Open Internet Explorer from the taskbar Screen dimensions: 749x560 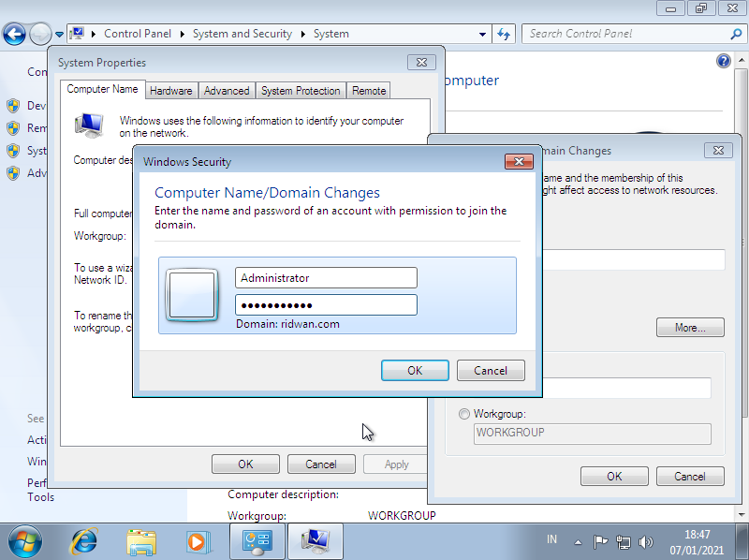pos(83,541)
